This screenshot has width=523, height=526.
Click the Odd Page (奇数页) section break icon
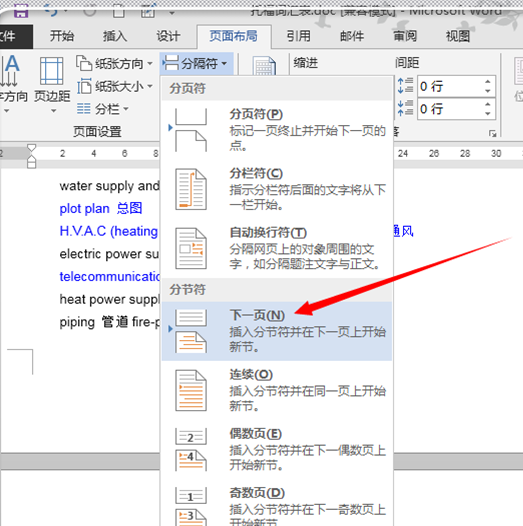point(191,507)
